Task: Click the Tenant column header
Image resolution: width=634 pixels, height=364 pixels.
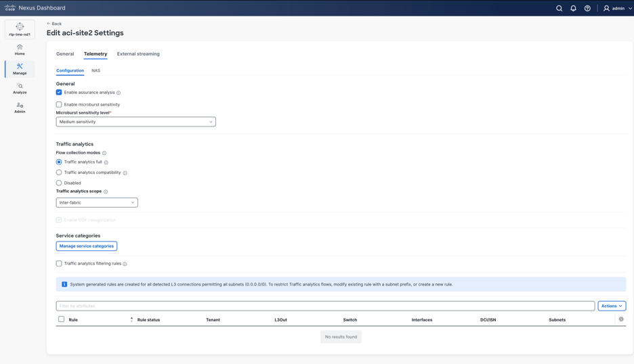Action: (x=213, y=319)
